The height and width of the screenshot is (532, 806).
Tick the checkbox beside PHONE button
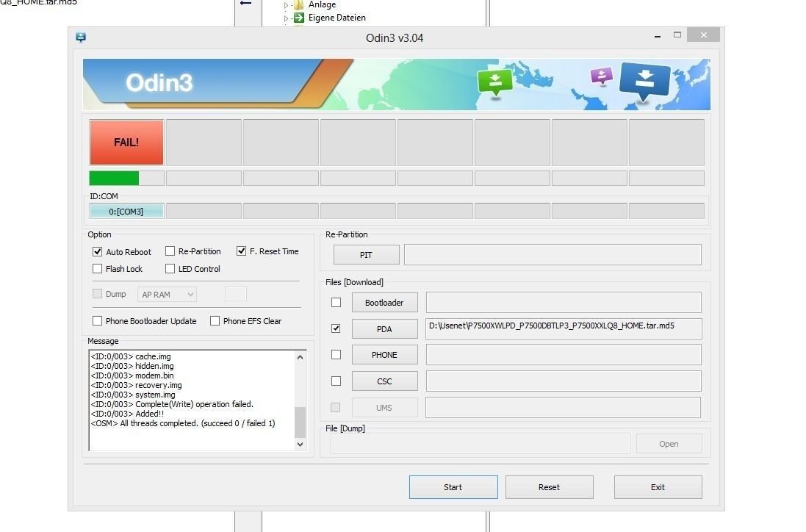pos(337,354)
